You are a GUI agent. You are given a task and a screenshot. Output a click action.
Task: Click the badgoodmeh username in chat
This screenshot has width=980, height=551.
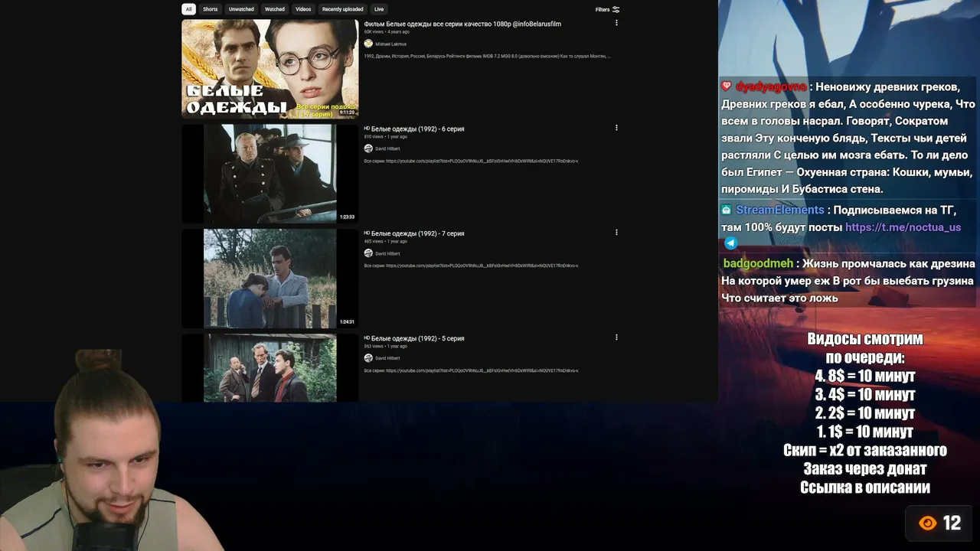(758, 263)
